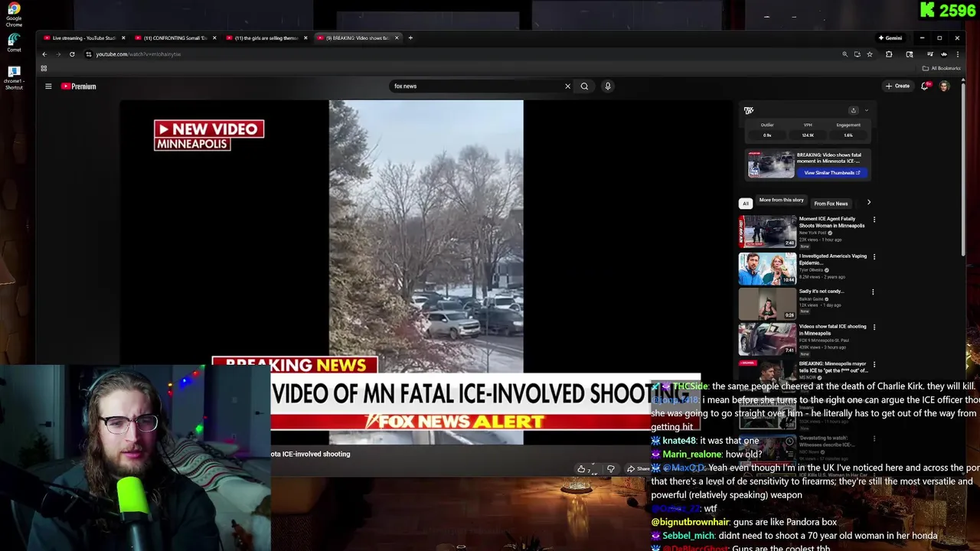Share the video via Share button
The height and width of the screenshot is (551, 980).
tap(639, 469)
